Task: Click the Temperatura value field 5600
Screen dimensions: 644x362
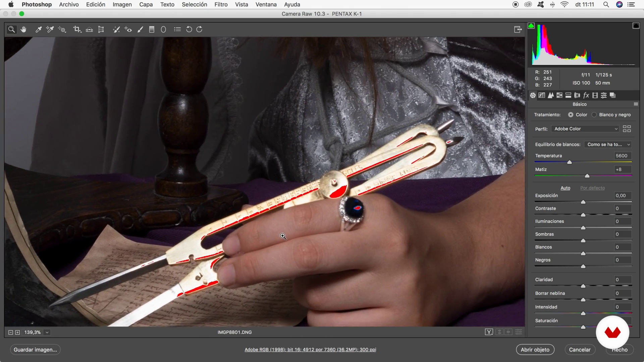Action: [623, 156]
